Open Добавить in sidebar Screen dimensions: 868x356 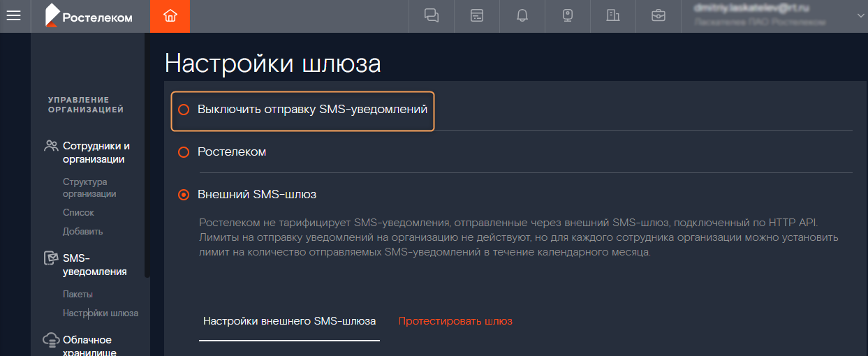pyautogui.click(x=82, y=231)
